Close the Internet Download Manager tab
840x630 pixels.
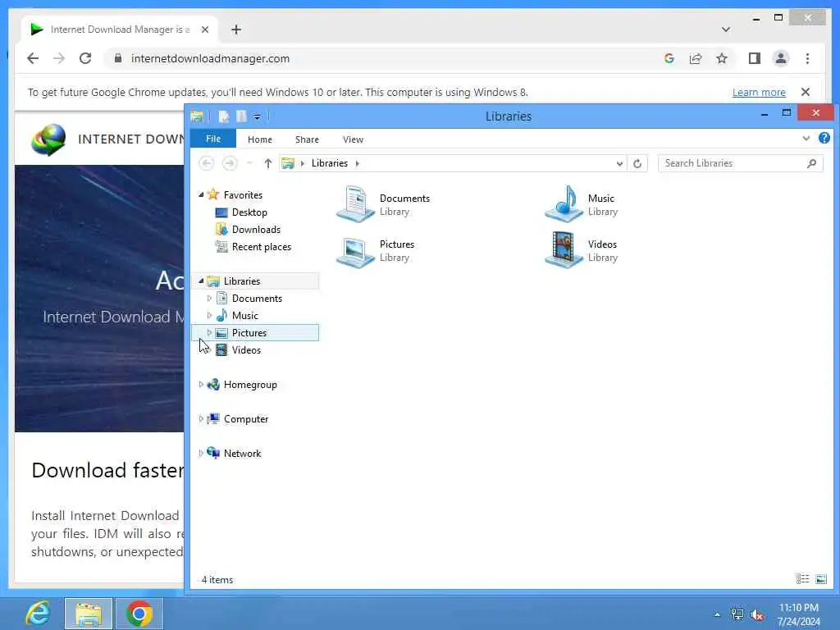(x=204, y=30)
